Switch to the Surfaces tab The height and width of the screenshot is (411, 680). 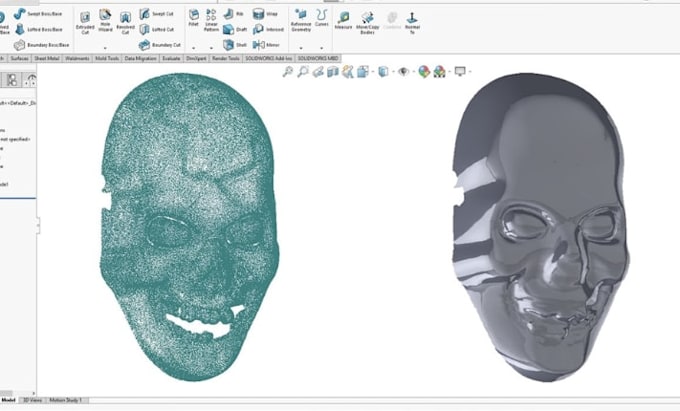click(x=20, y=59)
